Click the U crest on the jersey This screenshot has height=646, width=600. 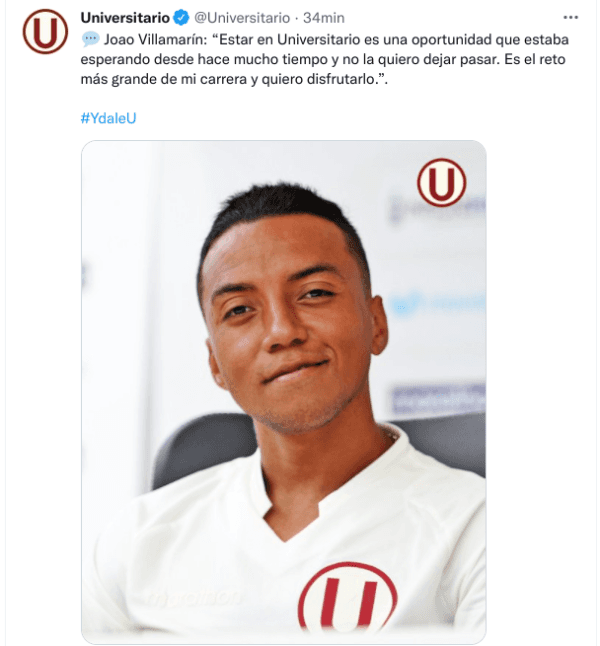[x=347, y=597]
